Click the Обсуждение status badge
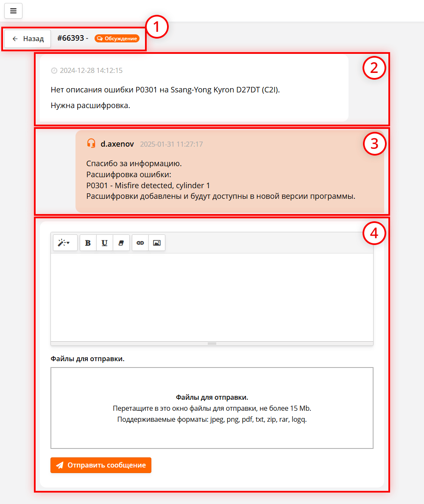 [117, 39]
